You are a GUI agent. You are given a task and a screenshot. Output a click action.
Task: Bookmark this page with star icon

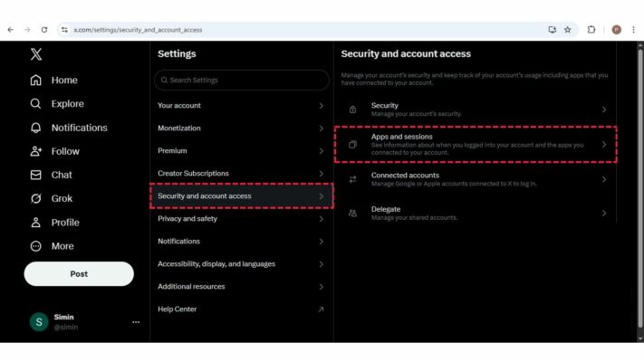(568, 30)
